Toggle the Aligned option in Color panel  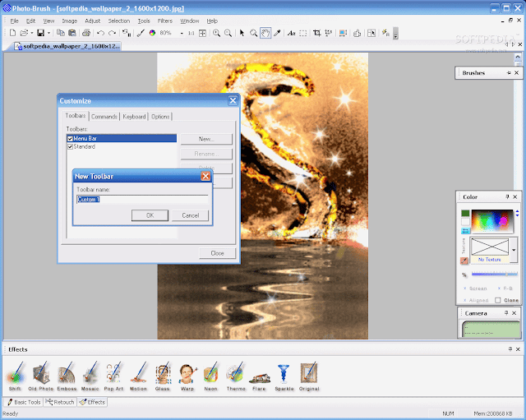click(x=476, y=300)
